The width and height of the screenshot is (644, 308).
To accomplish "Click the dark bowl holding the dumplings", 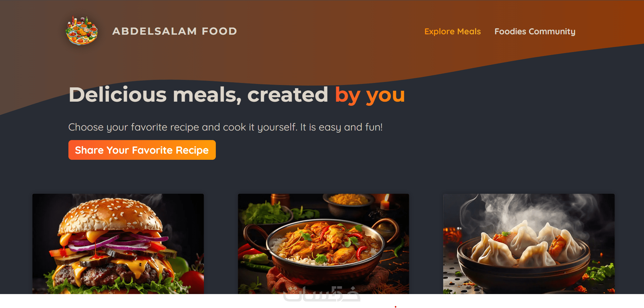I will [x=524, y=269].
